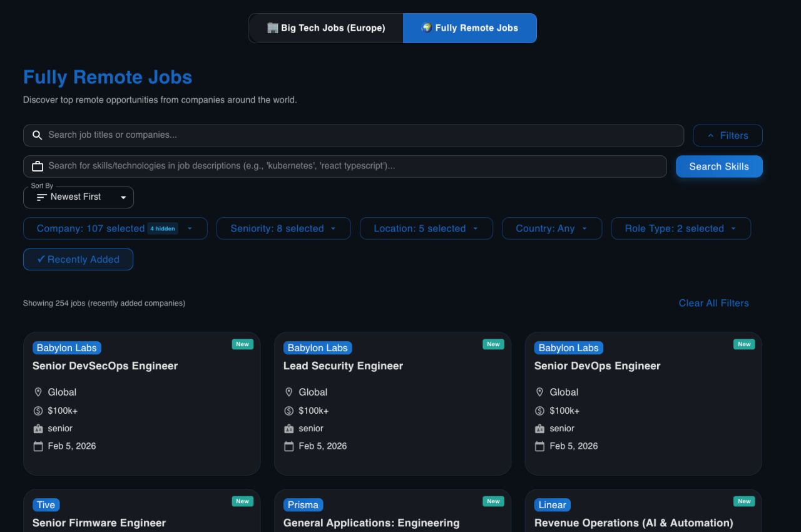Open the Country: Any dropdown
801x532 pixels.
point(552,228)
